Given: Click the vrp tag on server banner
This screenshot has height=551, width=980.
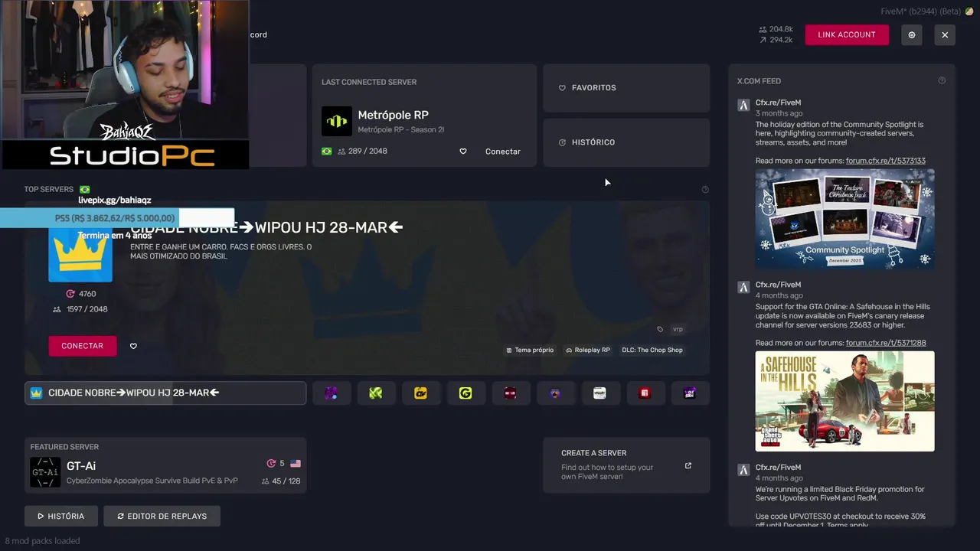Looking at the screenshot, I should 677,329.
